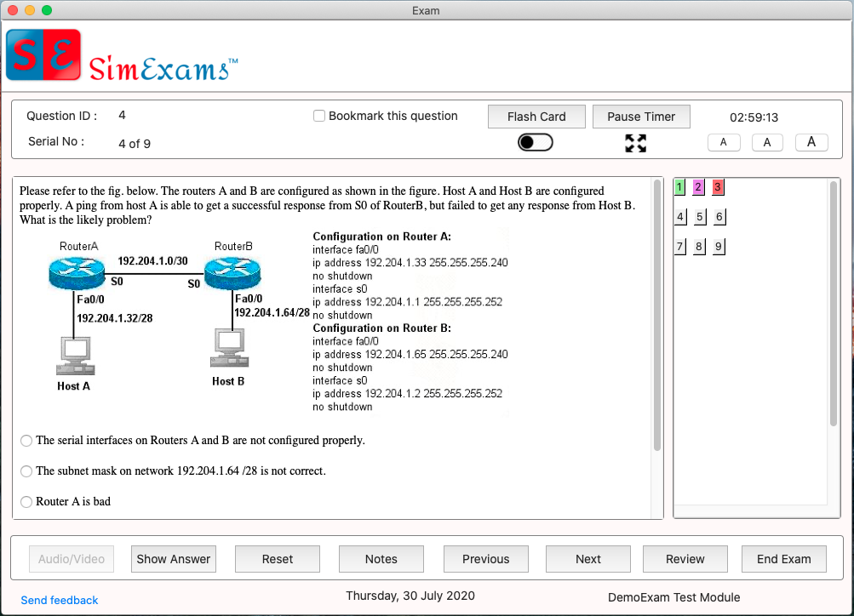This screenshot has width=854, height=616.
Task: Click the date 'Thursday, 30 July 2020'
Action: point(410,596)
